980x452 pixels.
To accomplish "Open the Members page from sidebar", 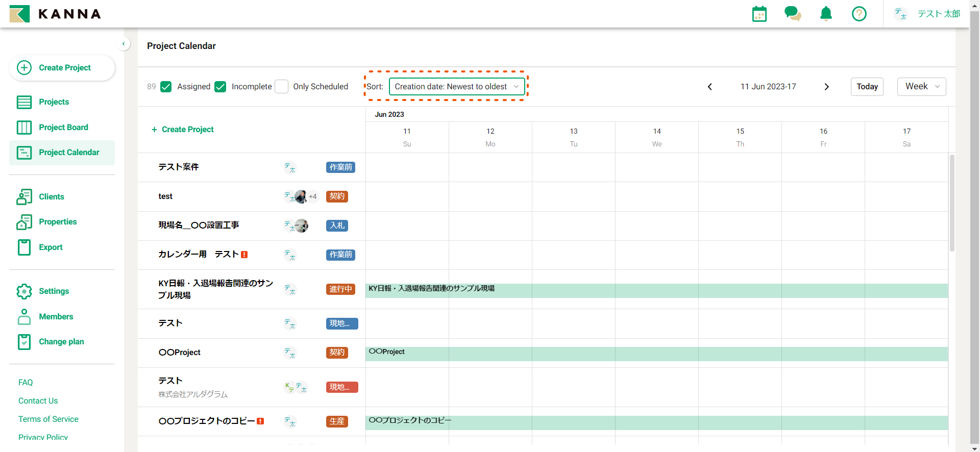I will tap(56, 317).
